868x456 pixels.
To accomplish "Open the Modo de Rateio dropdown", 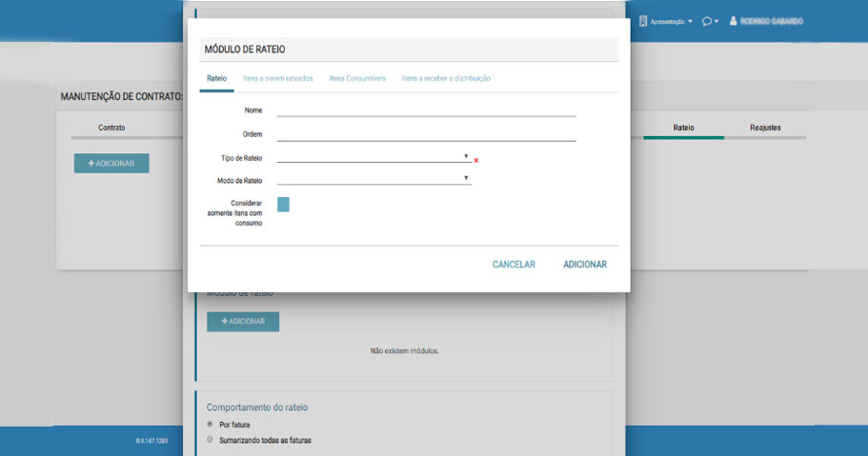I will pyautogui.click(x=373, y=179).
